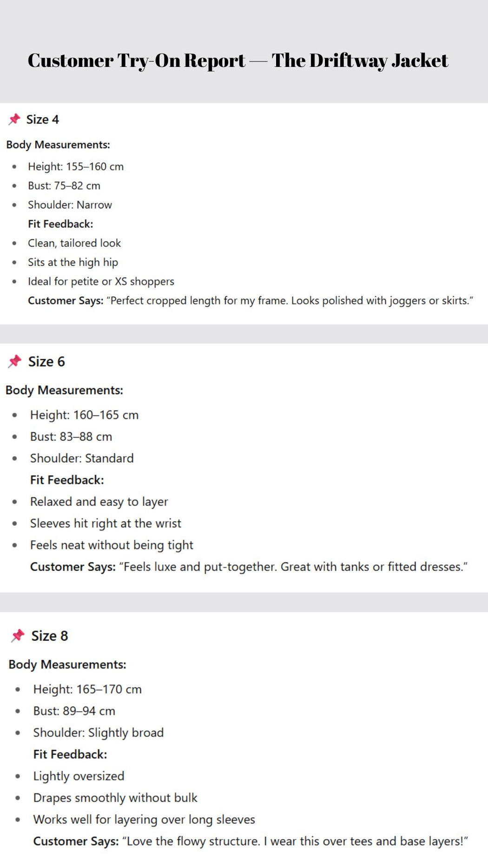Click Sleeves hit right at the wrist
488x868 pixels.
click(106, 523)
